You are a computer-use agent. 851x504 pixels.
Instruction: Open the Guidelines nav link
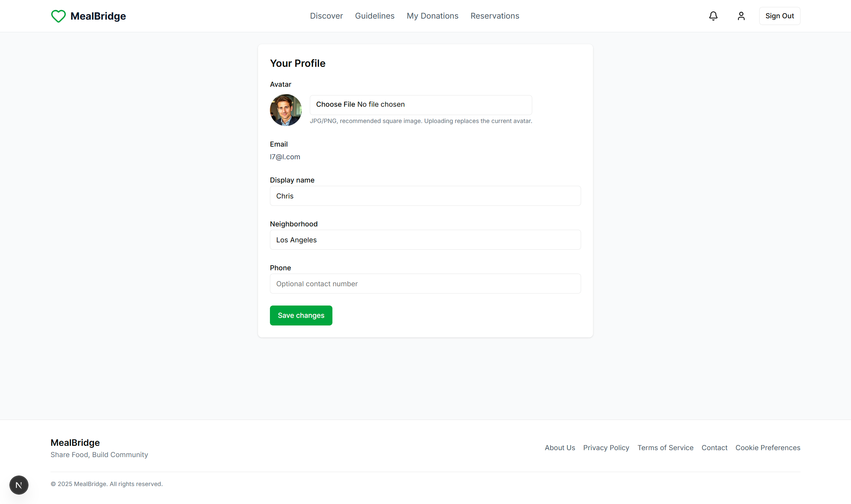point(375,16)
